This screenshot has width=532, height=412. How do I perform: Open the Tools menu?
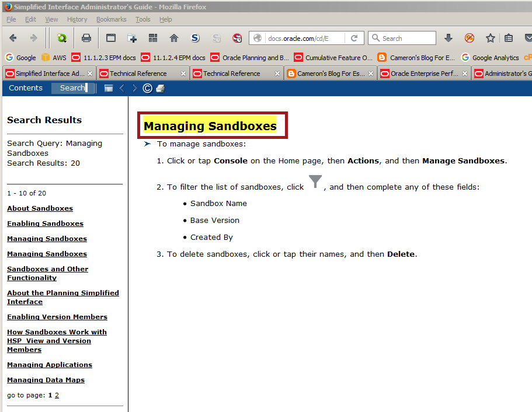(143, 19)
